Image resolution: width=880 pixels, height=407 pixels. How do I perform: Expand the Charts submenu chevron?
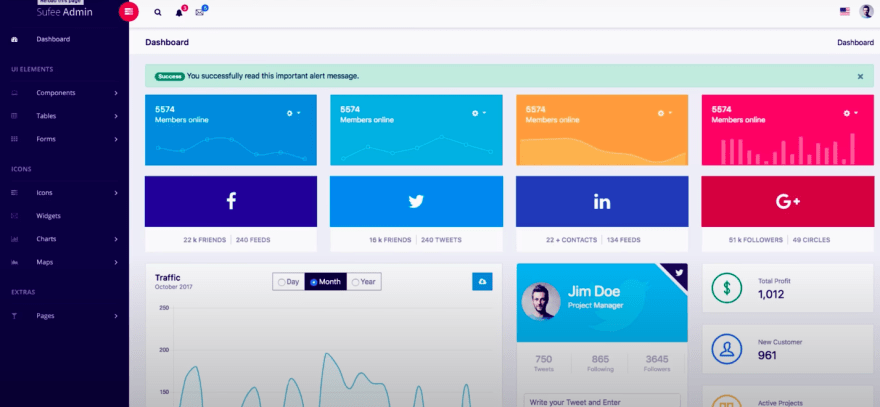pos(116,239)
